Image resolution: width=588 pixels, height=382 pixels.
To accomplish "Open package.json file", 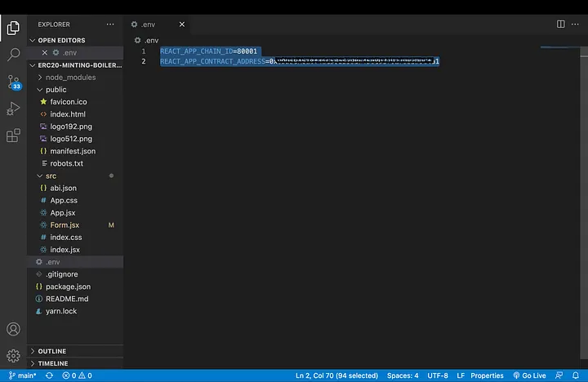I will (68, 286).
